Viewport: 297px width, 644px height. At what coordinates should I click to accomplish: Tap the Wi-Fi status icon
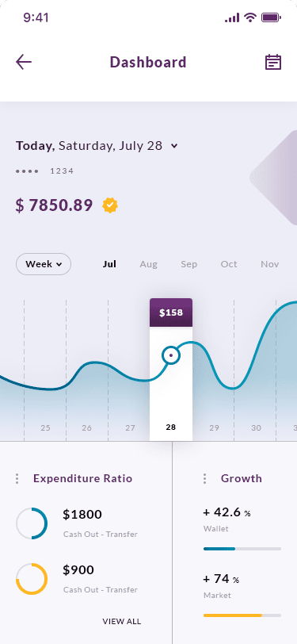pyautogui.click(x=249, y=17)
